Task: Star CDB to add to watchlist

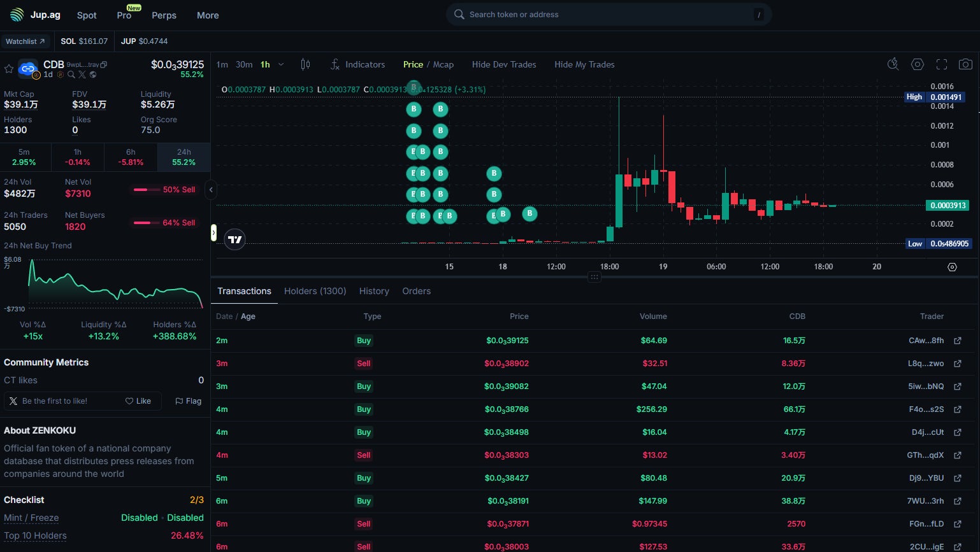Action: click(x=9, y=69)
